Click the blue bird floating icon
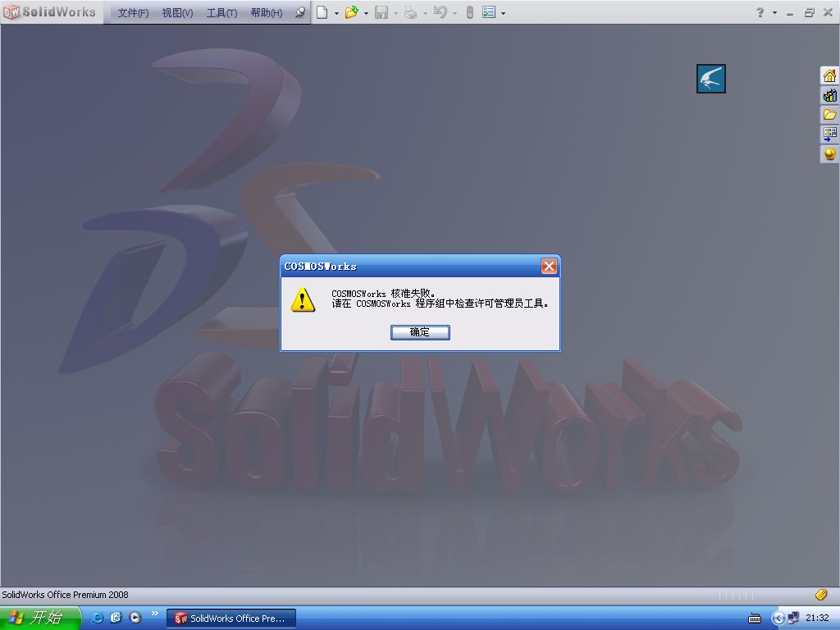The width and height of the screenshot is (840, 630). click(711, 79)
